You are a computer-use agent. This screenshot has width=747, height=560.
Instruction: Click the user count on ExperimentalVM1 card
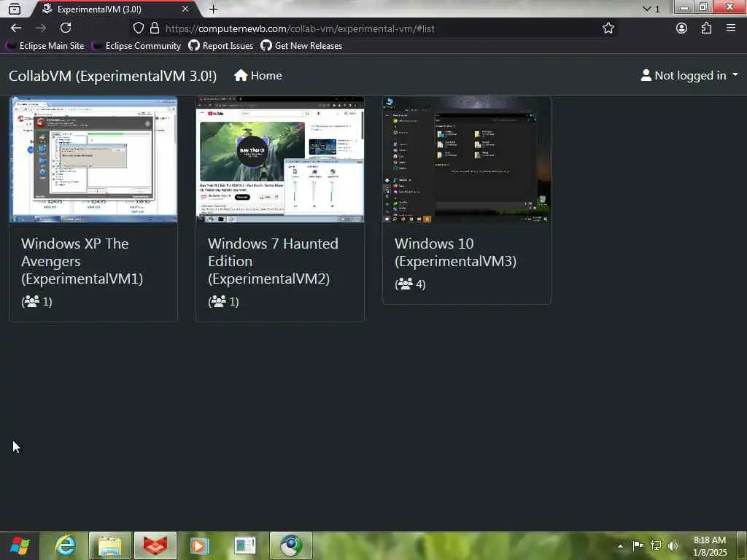coord(36,301)
